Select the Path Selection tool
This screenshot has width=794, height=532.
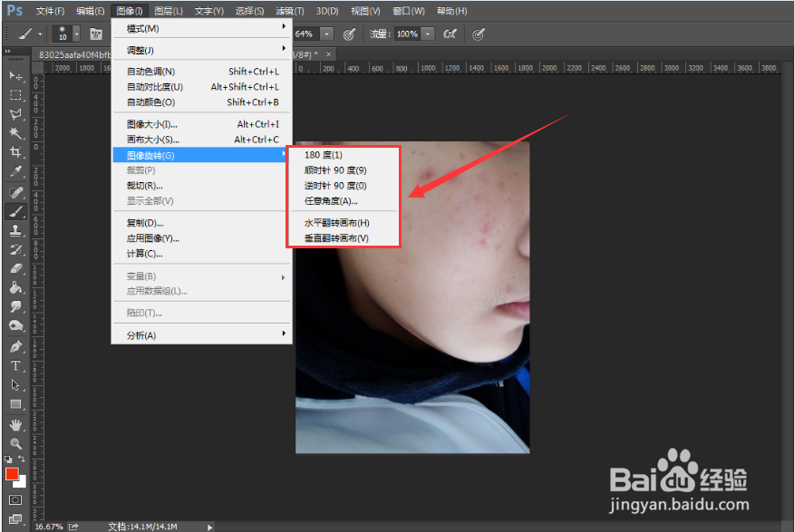(x=15, y=384)
